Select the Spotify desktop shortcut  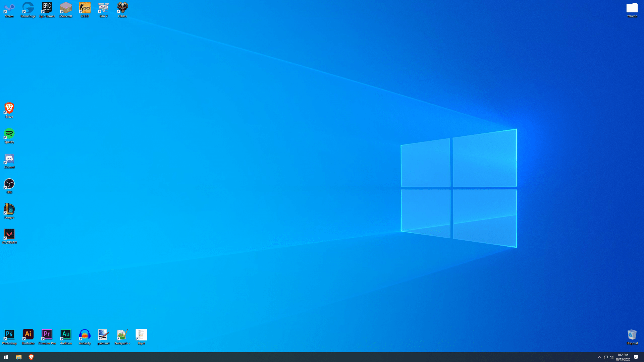(9, 134)
